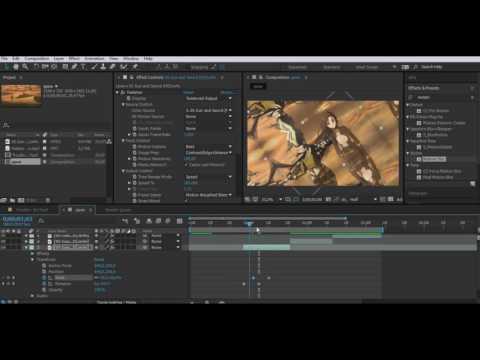480x360 pixels.
Task: Open the timeline Graph Editor
Action: tap(180, 221)
